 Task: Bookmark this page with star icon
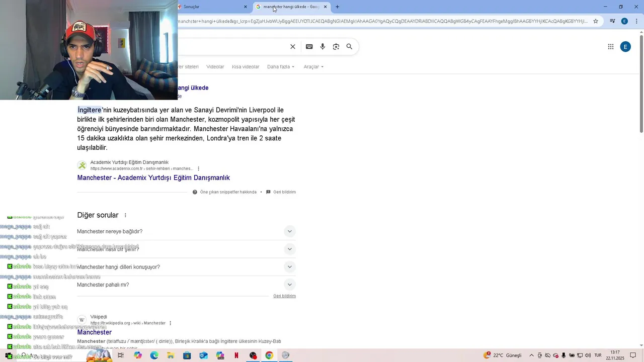tap(596, 21)
